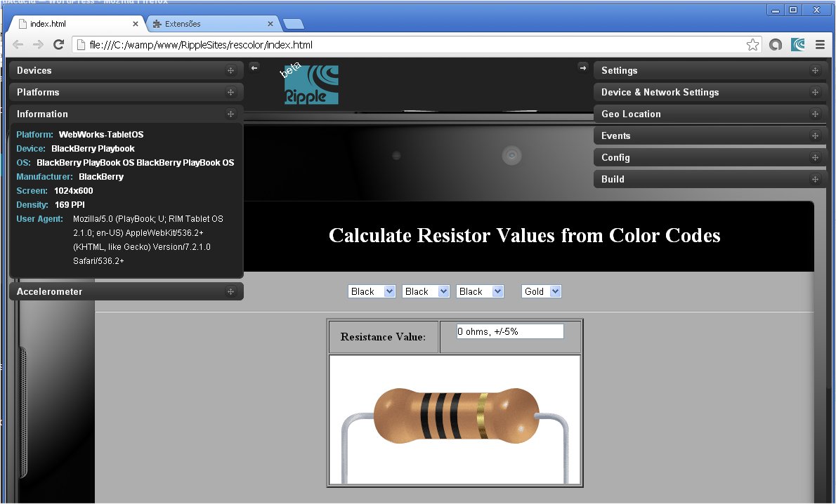Screen dimensions: 836x504
Task: Open the Chrome hamburger menu
Action: coord(820,45)
